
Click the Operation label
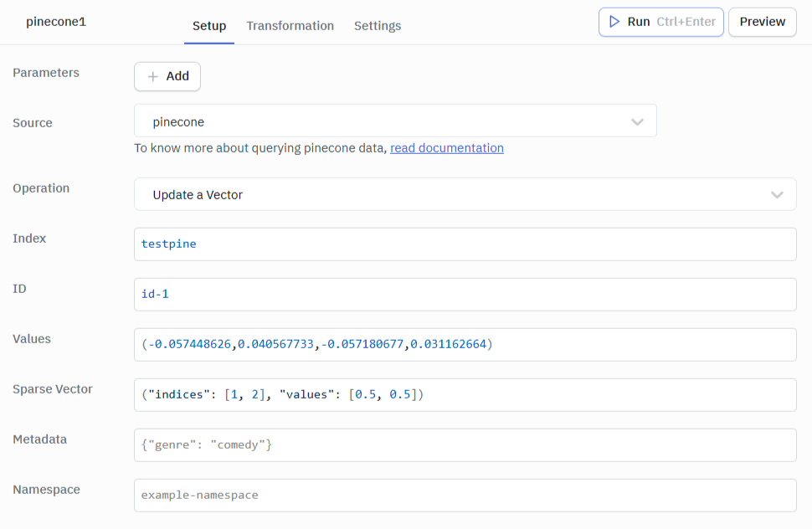(x=41, y=187)
